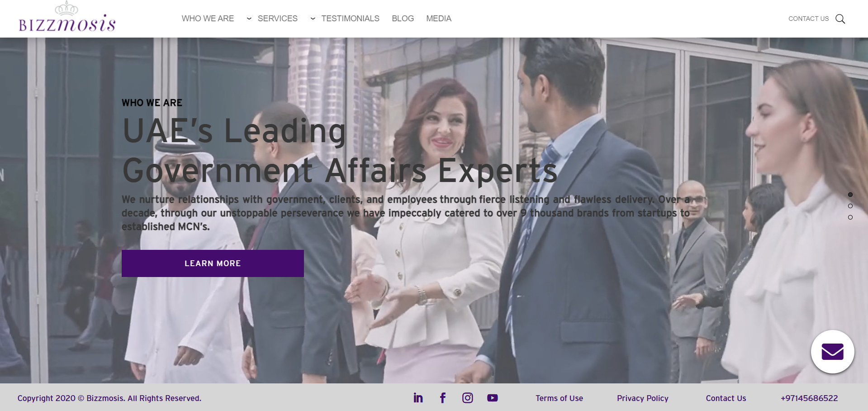Open the LinkedIn social icon
Screen dimensions: 868x411
[418, 398]
